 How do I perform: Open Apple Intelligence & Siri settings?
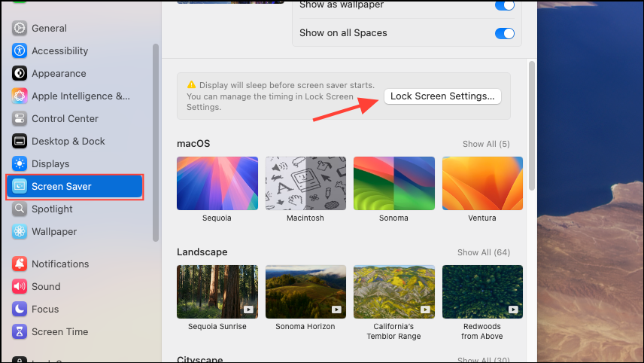[74, 96]
